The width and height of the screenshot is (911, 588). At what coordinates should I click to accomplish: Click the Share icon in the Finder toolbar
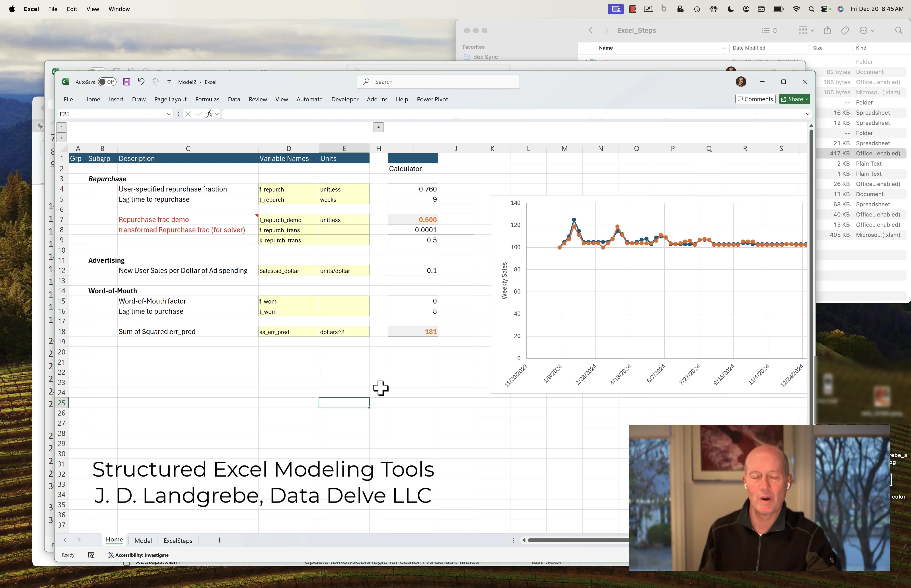point(827,30)
